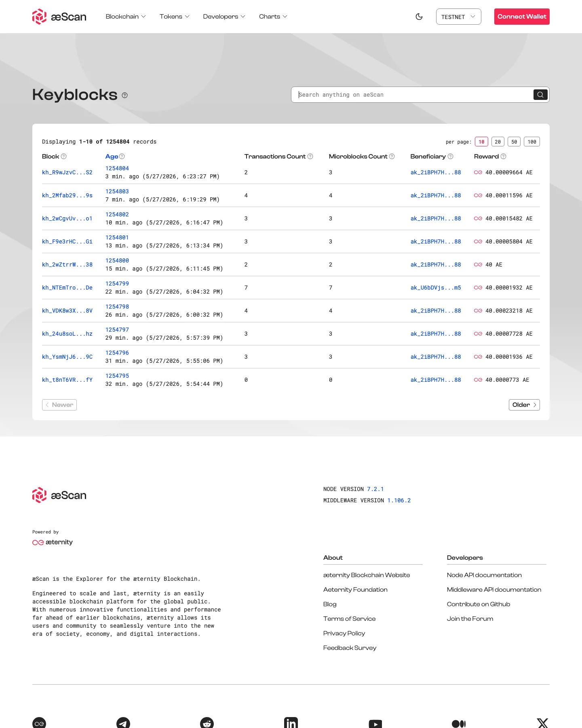Click reward value 40.00023218 AE
This screenshot has width=582, height=728.
[x=509, y=311]
